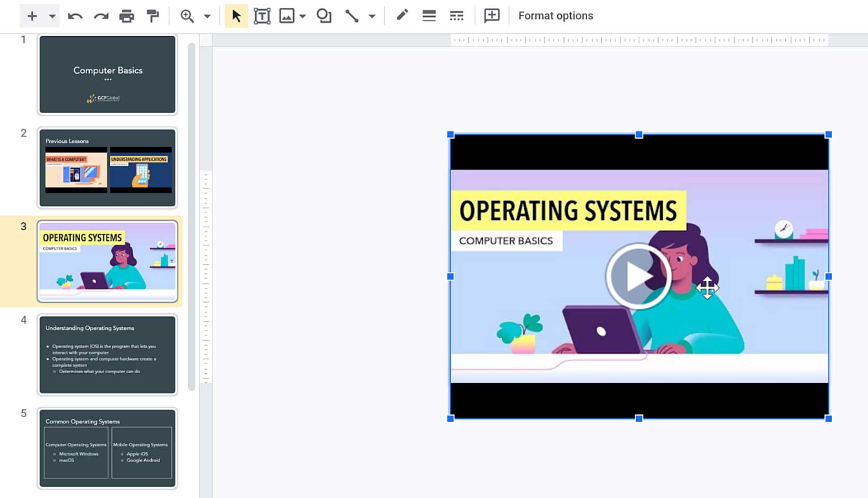Select the Common Operating Systems slide thumbnail

[x=107, y=448]
